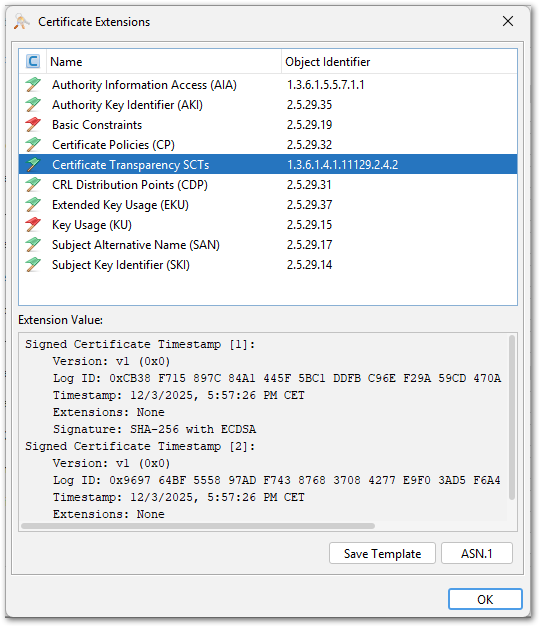
Task: Click 'Signature: SHA-256 with ECDSA' line
Action: tap(154, 429)
